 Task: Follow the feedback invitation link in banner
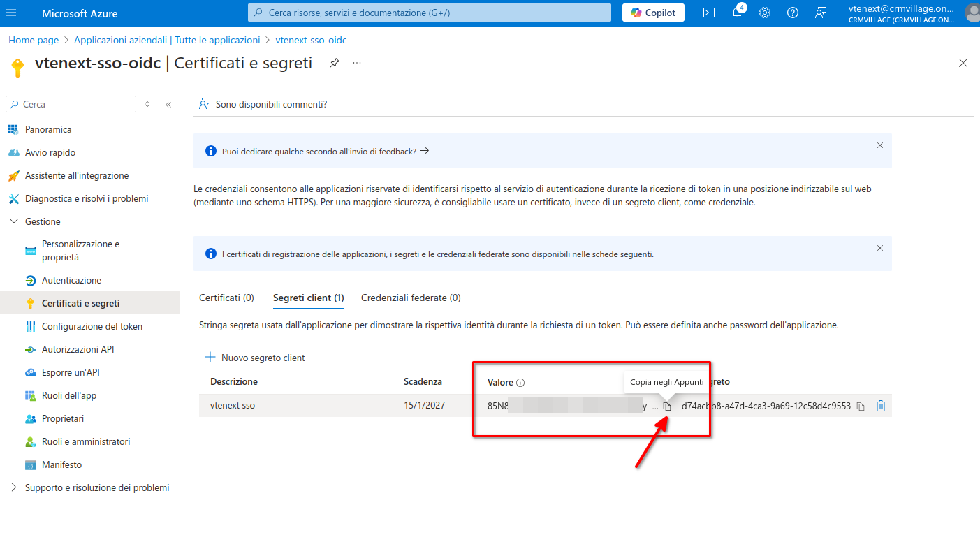326,151
